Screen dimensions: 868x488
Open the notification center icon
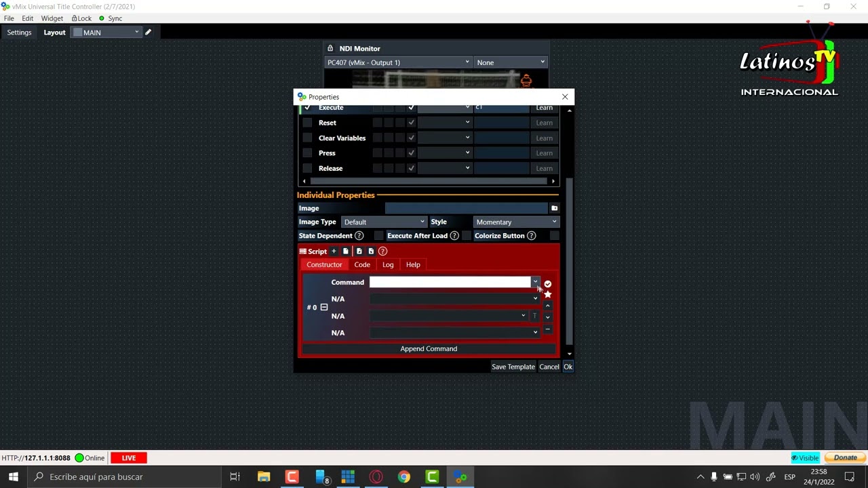point(850,476)
